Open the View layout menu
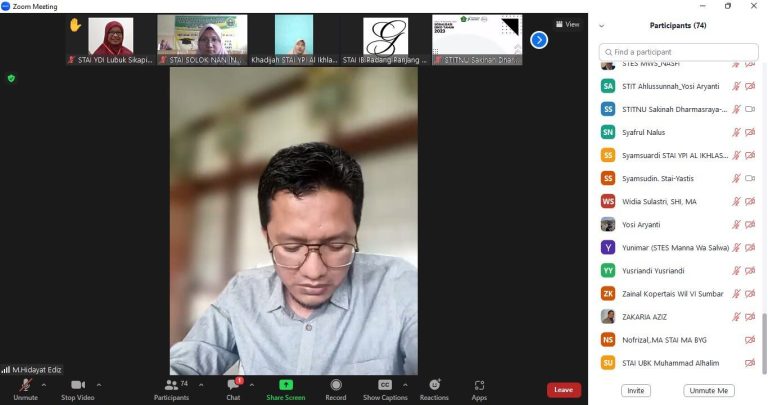768x405 pixels. 568,24
